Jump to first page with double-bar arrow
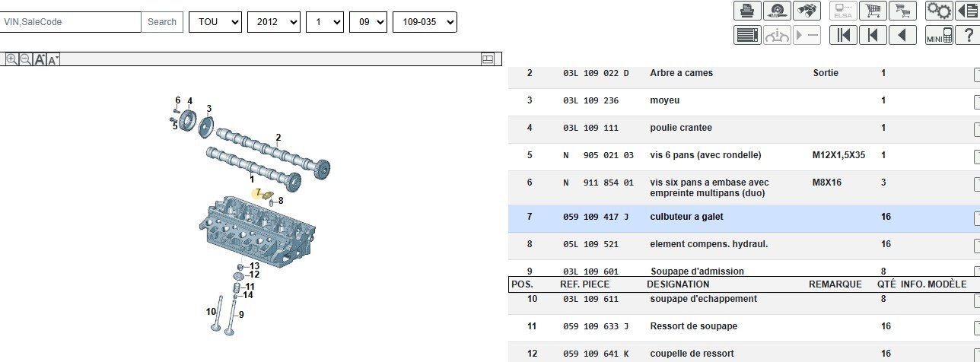Screen dimensions: 980x362 click(843, 35)
